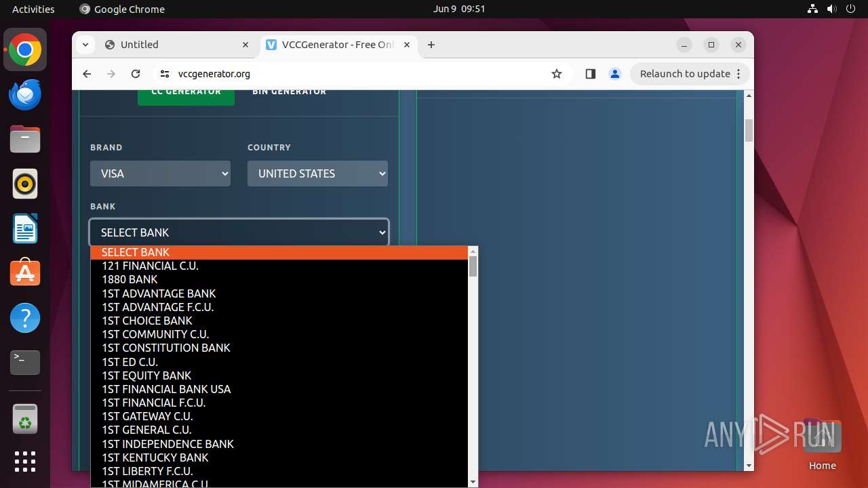Image resolution: width=868 pixels, height=488 pixels.
Task: Reload the vccgenerator.org page
Action: click(x=136, y=74)
